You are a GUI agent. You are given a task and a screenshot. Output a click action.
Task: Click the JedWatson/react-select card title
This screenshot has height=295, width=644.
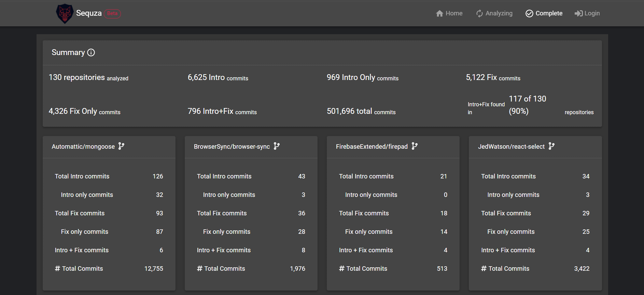[511, 147]
